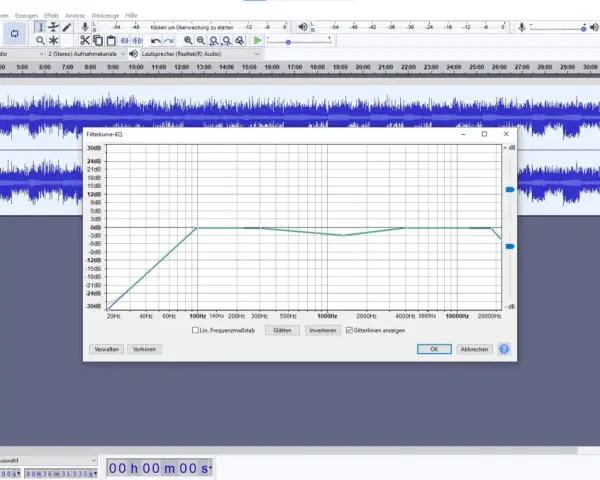Open the Analyse menu
600x480 pixels.
click(75, 16)
